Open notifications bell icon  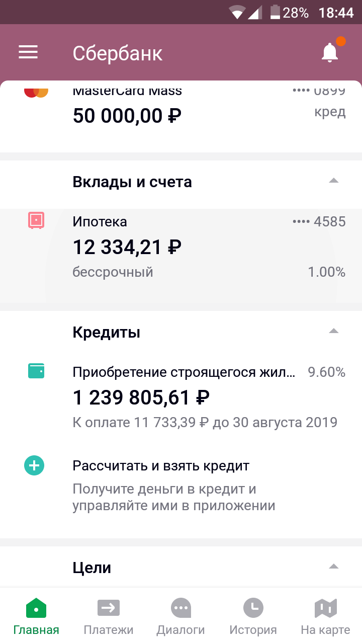pyautogui.click(x=330, y=52)
